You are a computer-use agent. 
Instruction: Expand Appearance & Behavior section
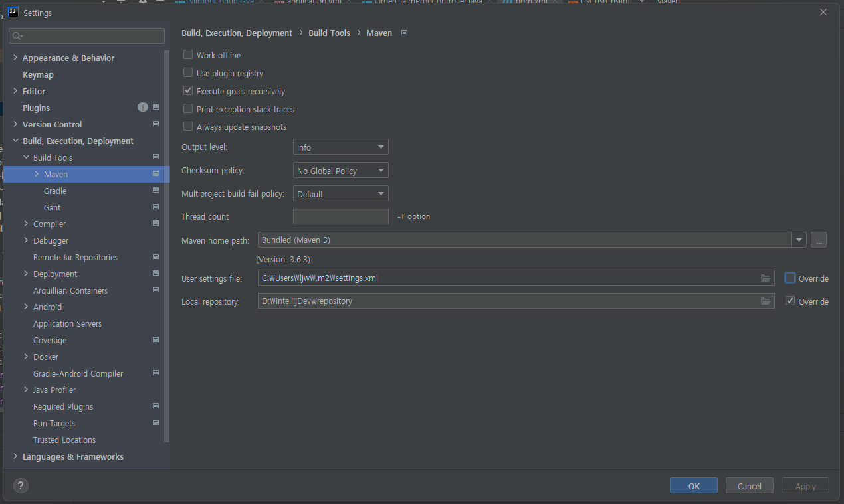coord(15,58)
